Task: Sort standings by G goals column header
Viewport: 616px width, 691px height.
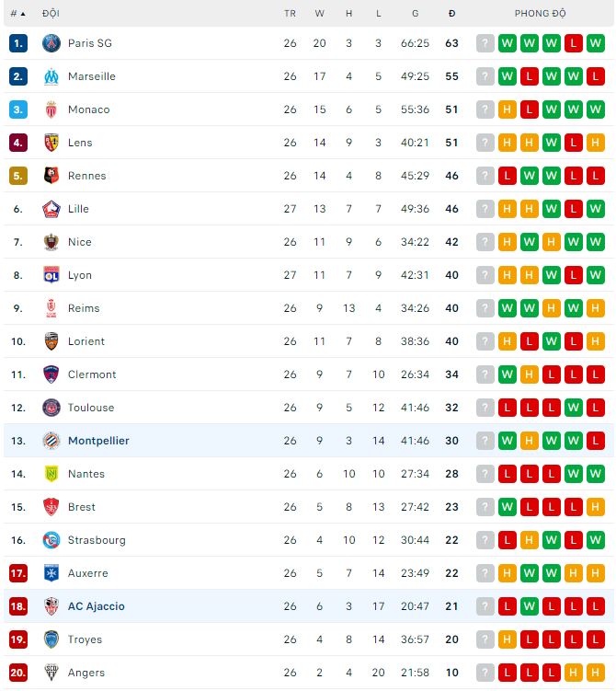Action: click(416, 14)
